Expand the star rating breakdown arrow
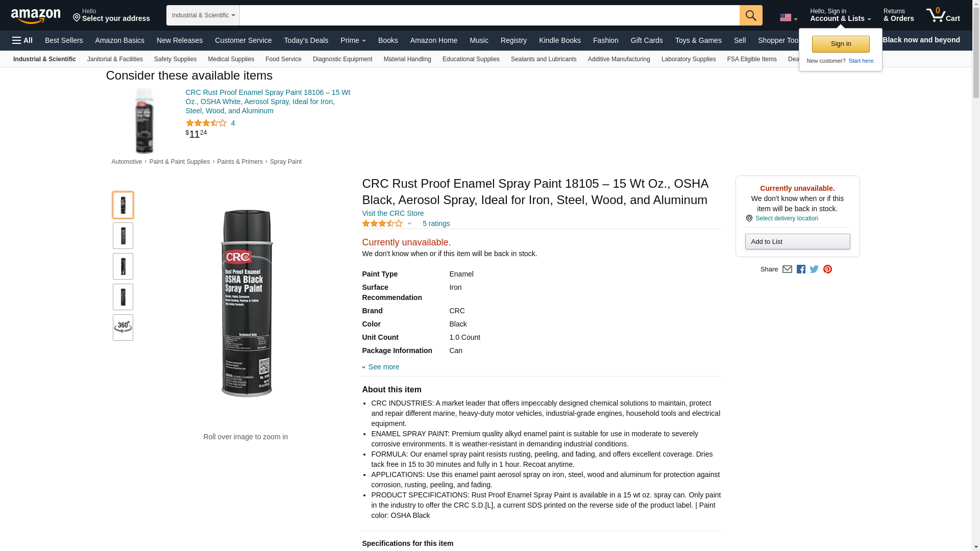Screen dimensions: 980x551 [x=409, y=223]
